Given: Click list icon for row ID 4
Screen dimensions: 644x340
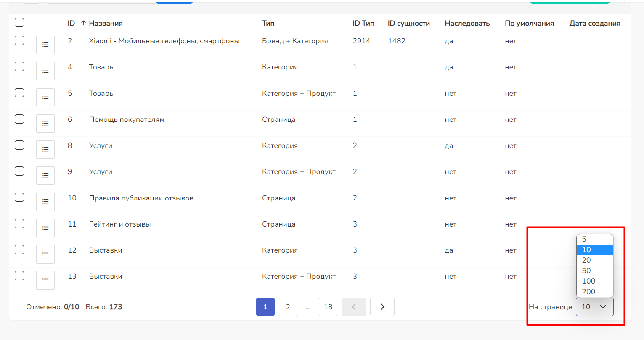Looking at the screenshot, I should 45,71.
